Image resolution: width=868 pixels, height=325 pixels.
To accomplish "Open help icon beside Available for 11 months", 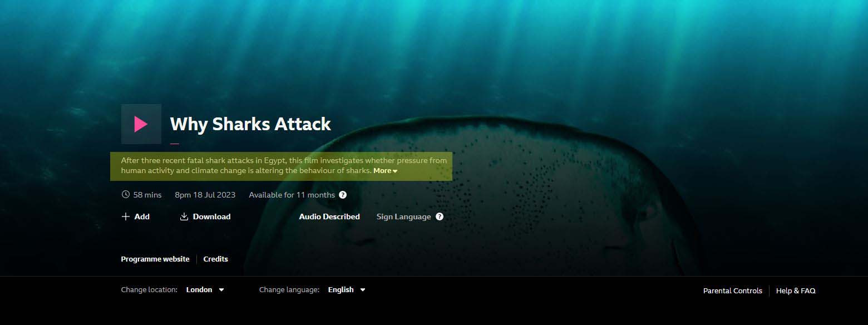I will tap(343, 195).
